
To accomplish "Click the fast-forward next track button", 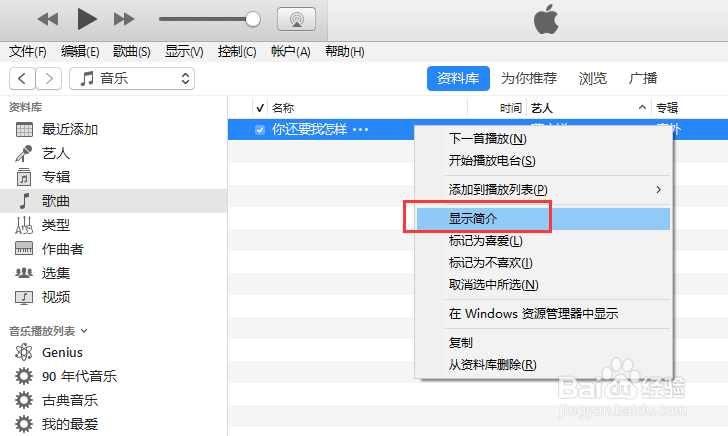I will click(x=124, y=20).
